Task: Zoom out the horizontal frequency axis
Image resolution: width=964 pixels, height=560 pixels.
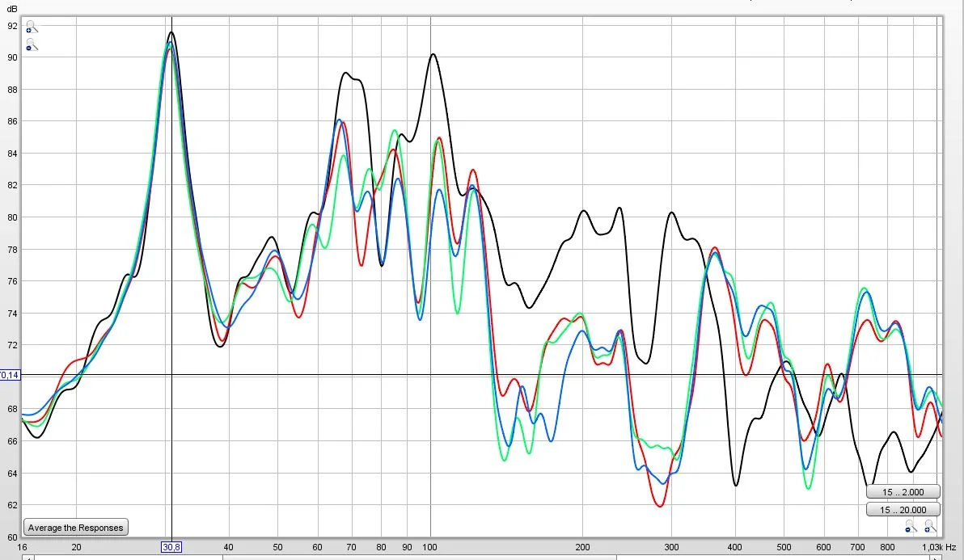Action: point(911,527)
